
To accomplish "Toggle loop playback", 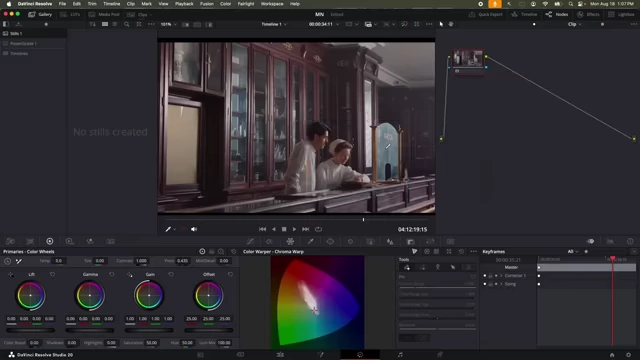I will click(318, 229).
